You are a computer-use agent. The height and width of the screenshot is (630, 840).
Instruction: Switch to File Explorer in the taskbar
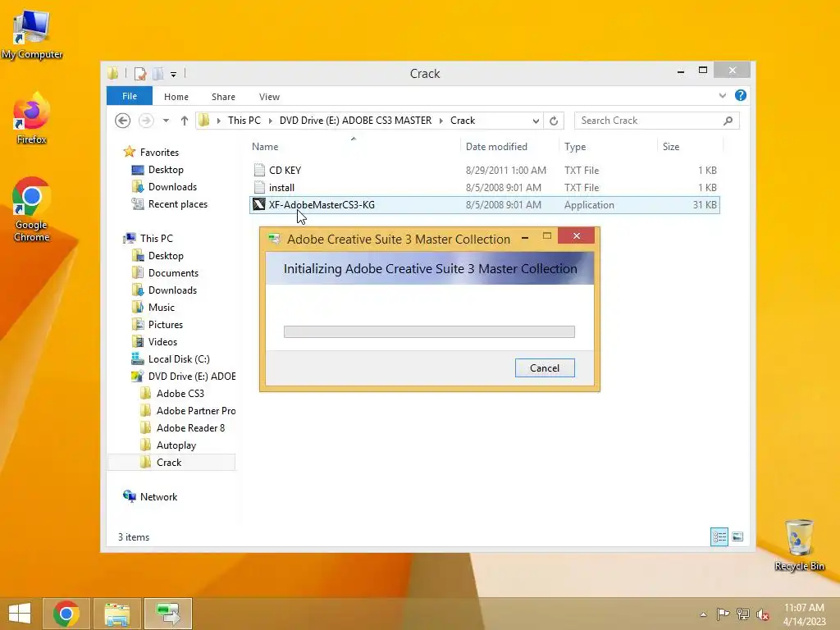coord(117,614)
